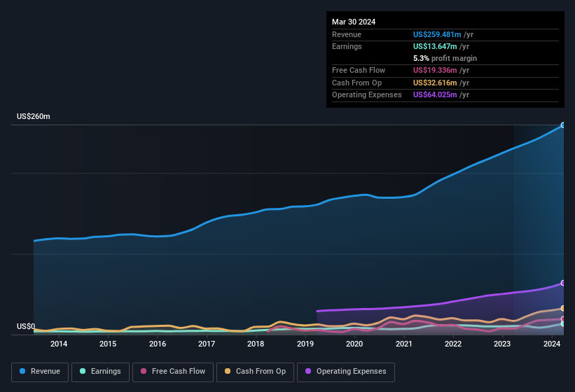
Task: Click the Revenue legend button label
Action: pos(44,372)
